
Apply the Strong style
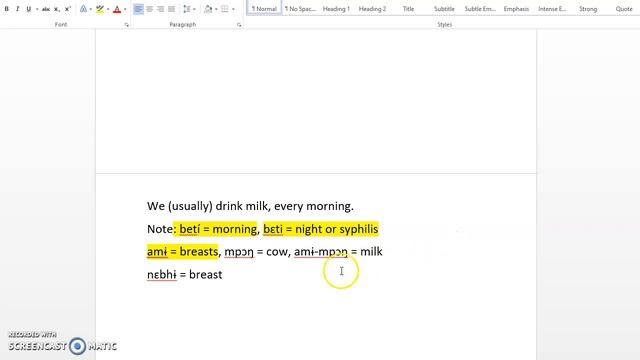tap(588, 9)
